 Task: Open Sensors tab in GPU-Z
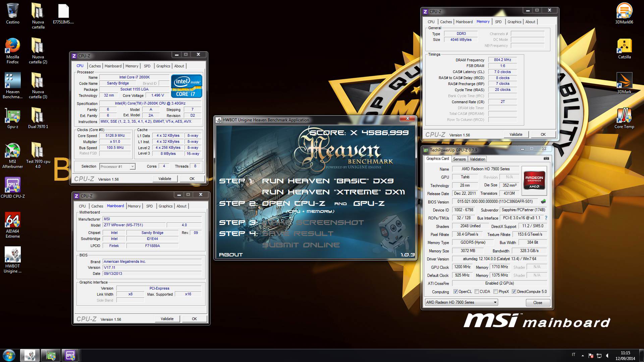[x=459, y=159]
